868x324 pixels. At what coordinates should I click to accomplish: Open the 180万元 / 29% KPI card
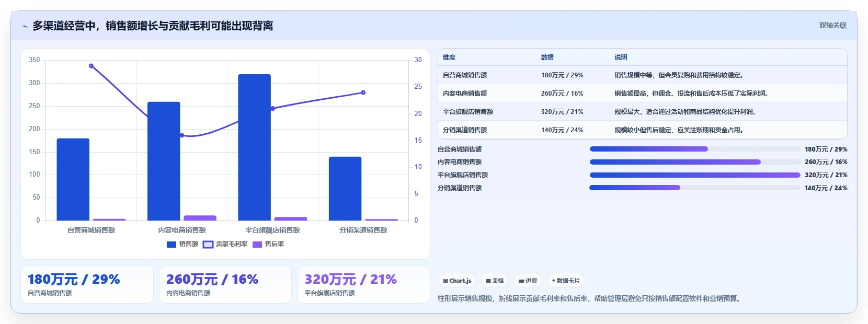[87, 284]
